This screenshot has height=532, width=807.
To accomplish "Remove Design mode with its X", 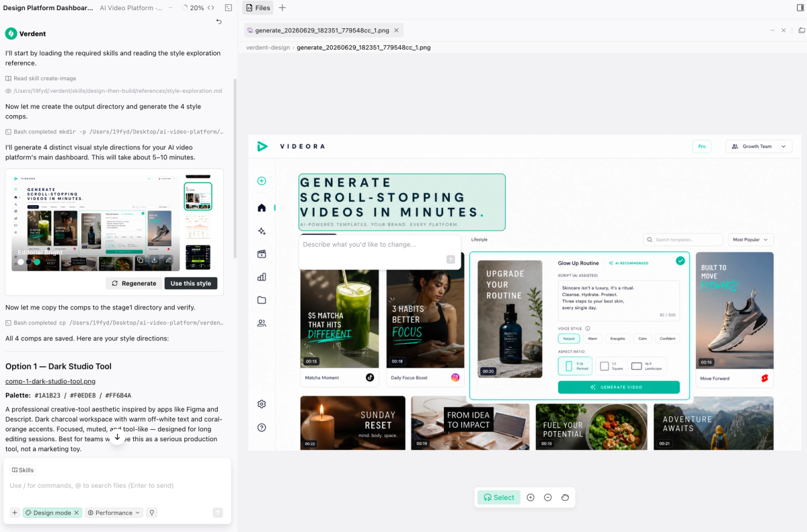I will click(x=77, y=512).
